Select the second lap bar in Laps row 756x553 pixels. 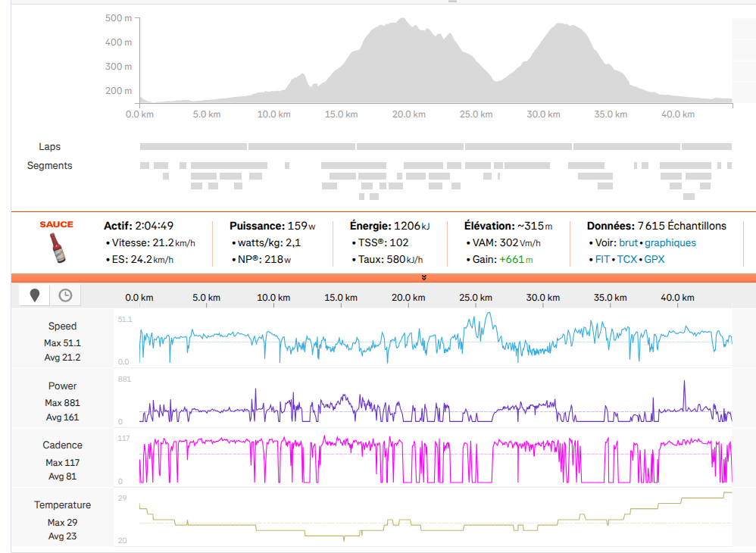(301, 146)
